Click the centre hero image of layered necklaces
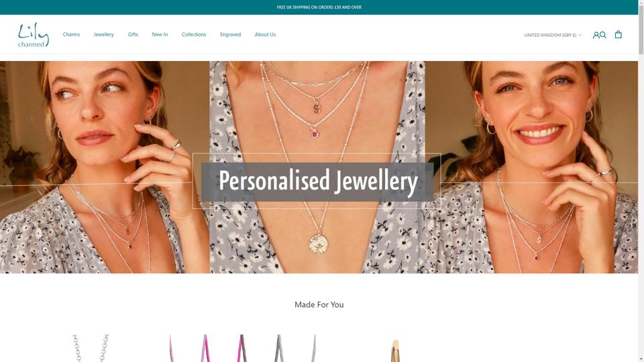This screenshot has width=644, height=362. tap(317, 167)
